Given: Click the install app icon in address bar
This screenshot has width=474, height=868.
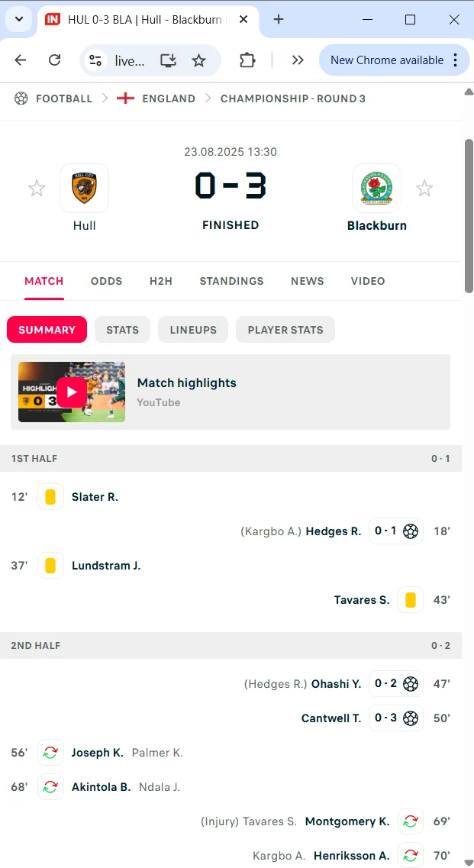Looking at the screenshot, I should [168, 60].
